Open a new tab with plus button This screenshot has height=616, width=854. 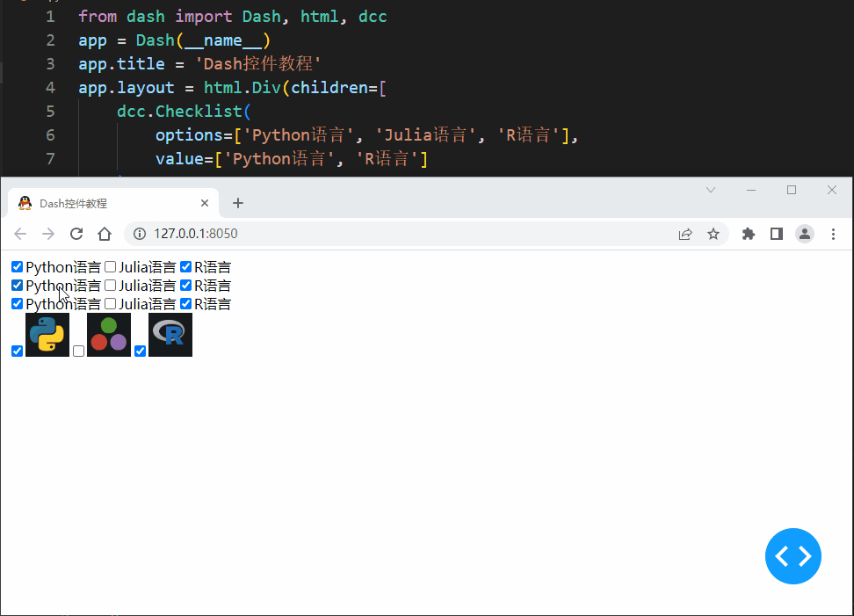[238, 203]
